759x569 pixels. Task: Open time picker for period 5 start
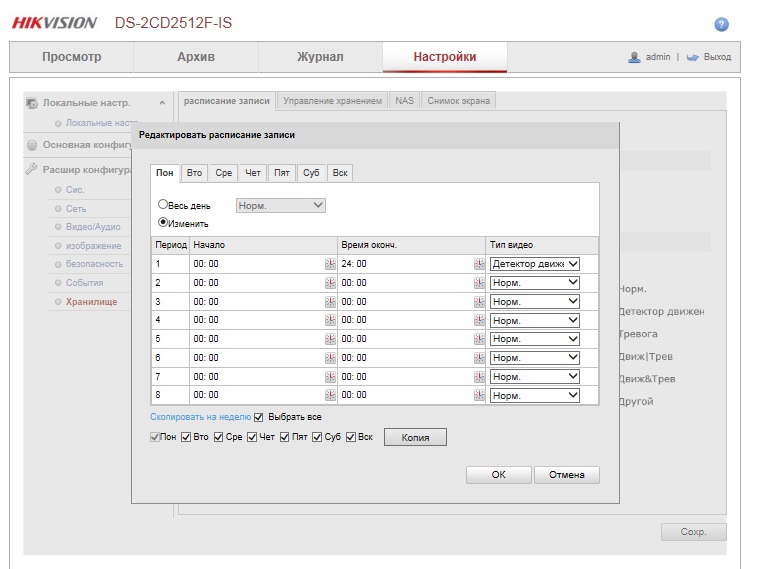330,339
